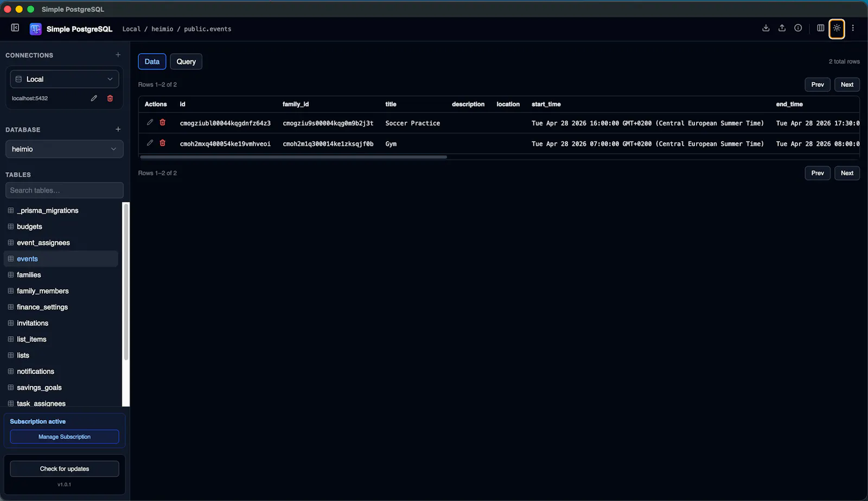The image size is (868, 501).
Task: Click id cell cmoh2mxq400054ke19vmhveoi
Action: coord(225,144)
